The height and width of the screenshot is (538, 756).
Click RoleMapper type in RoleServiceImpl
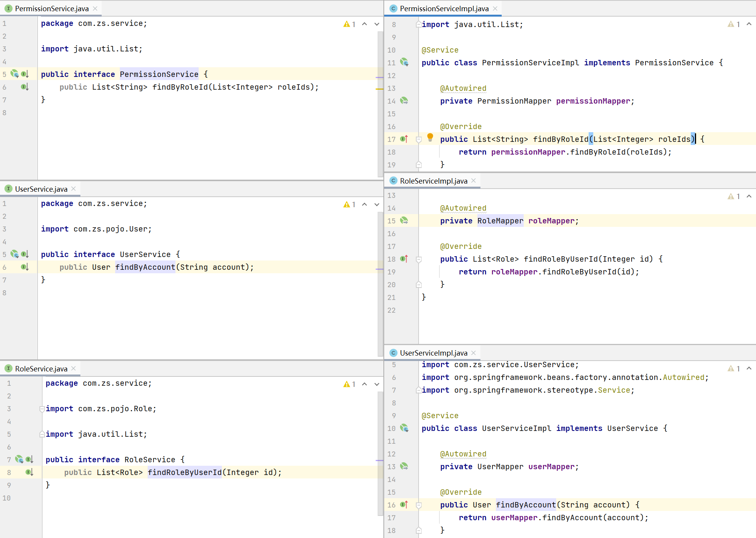(500, 221)
